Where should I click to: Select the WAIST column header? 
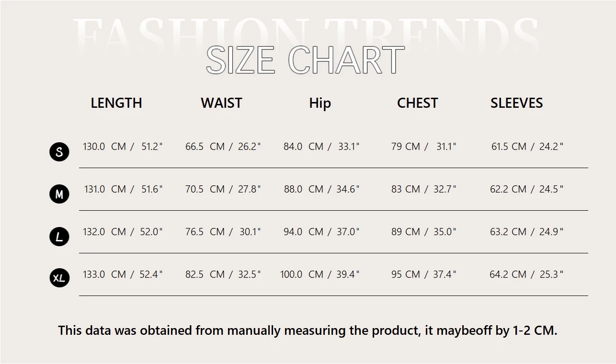pyautogui.click(x=221, y=103)
